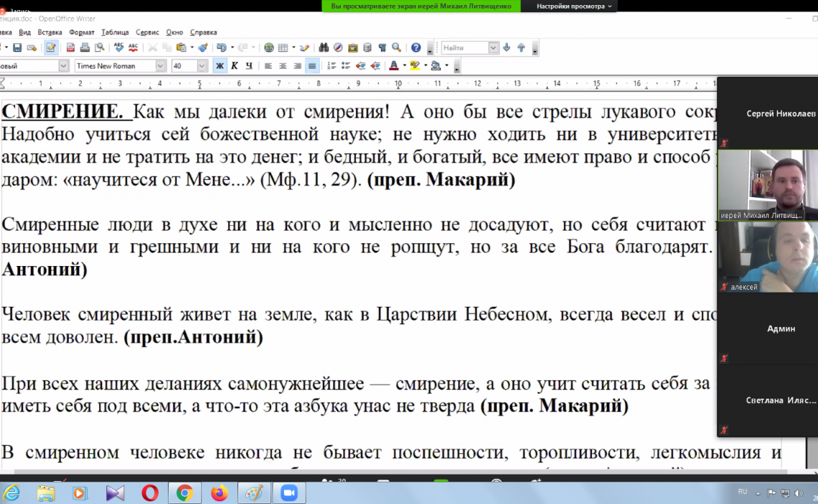The height and width of the screenshot is (504, 818).
Task: Open OpenOffice Help icon
Action: pos(415,48)
